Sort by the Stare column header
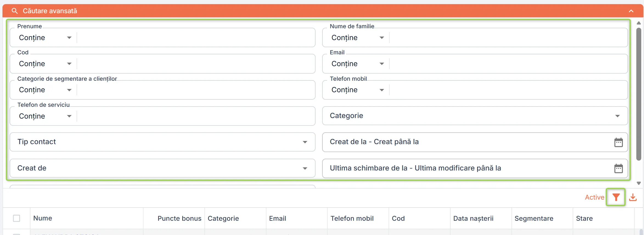The width and height of the screenshot is (644, 235). click(x=584, y=219)
